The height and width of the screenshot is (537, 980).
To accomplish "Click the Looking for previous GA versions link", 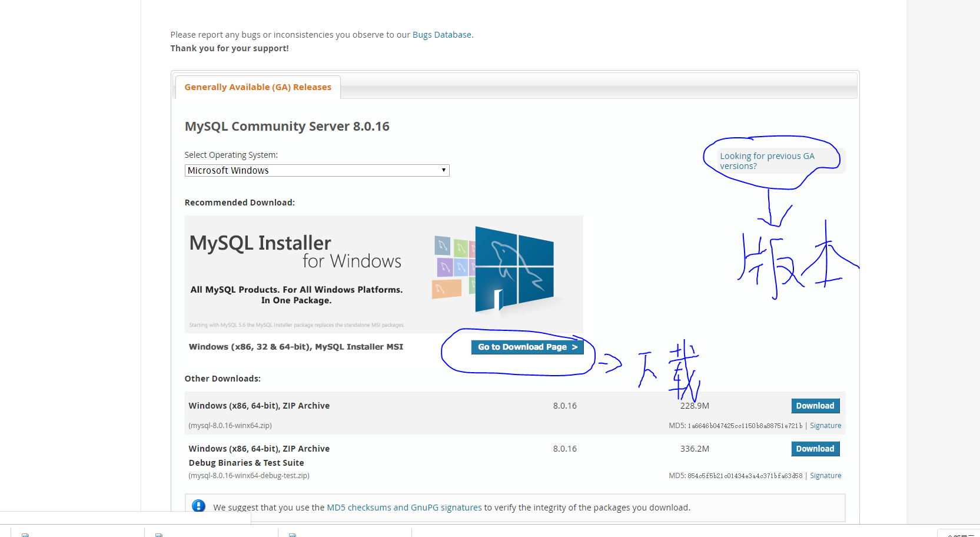I will click(x=767, y=161).
